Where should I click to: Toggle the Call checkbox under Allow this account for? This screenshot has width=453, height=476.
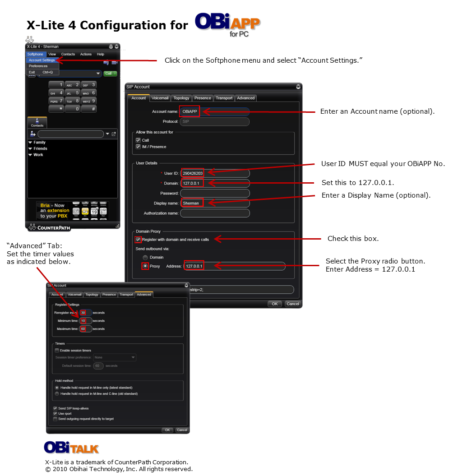coord(138,140)
